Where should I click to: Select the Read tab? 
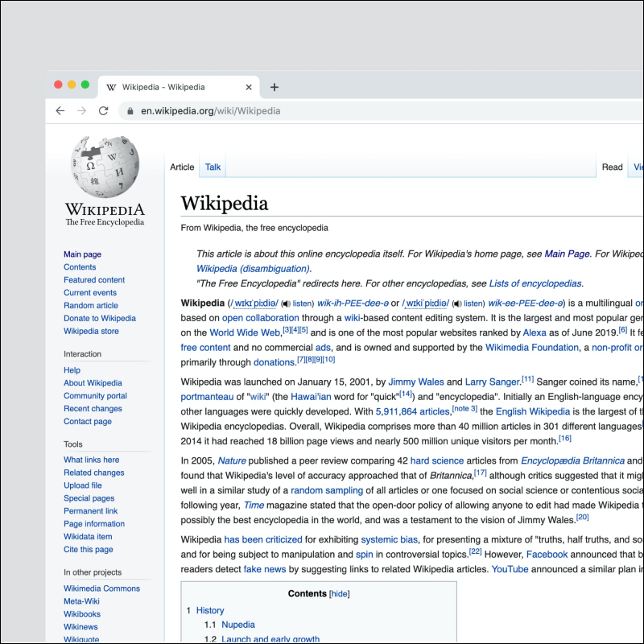coord(612,167)
